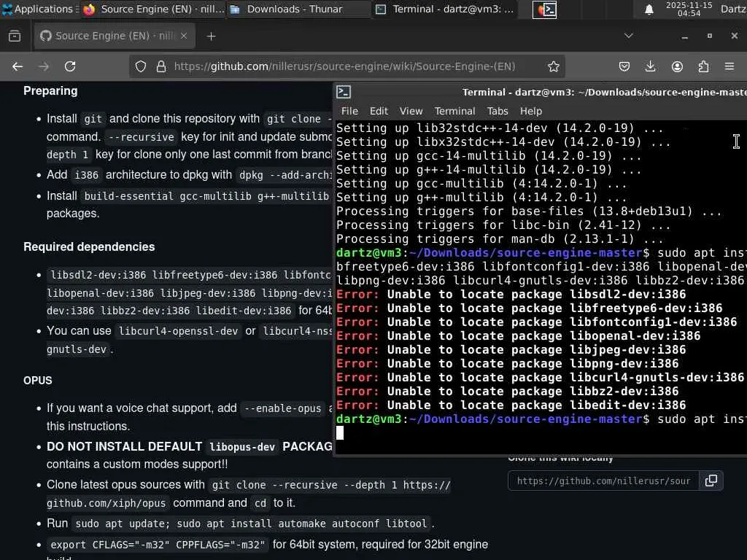Click the export CFLAGS="-m32" code text

[158, 544]
